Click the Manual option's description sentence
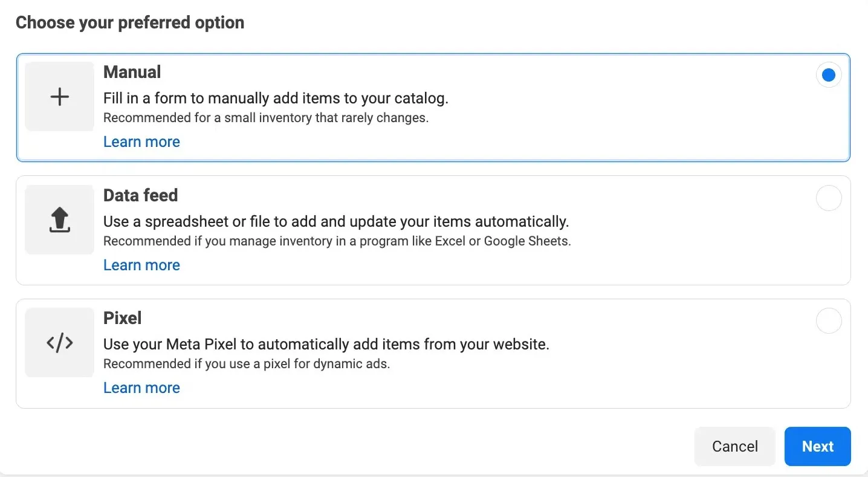This screenshot has width=868, height=477. click(x=276, y=98)
